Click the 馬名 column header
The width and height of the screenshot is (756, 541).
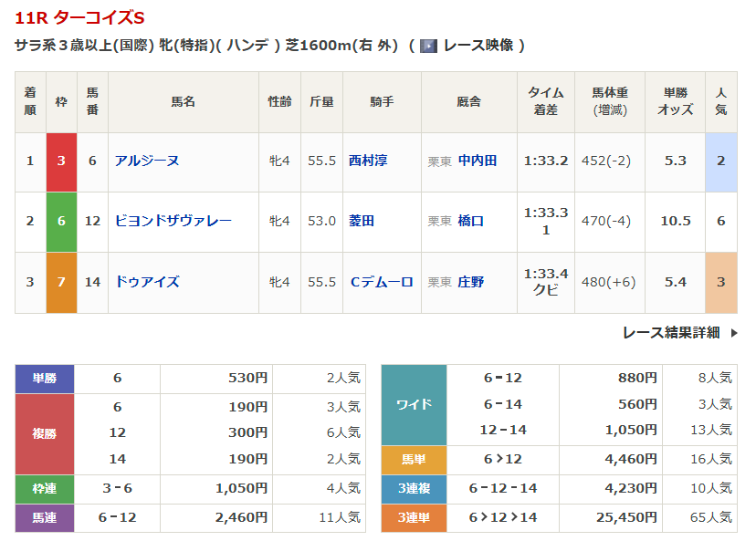(184, 101)
